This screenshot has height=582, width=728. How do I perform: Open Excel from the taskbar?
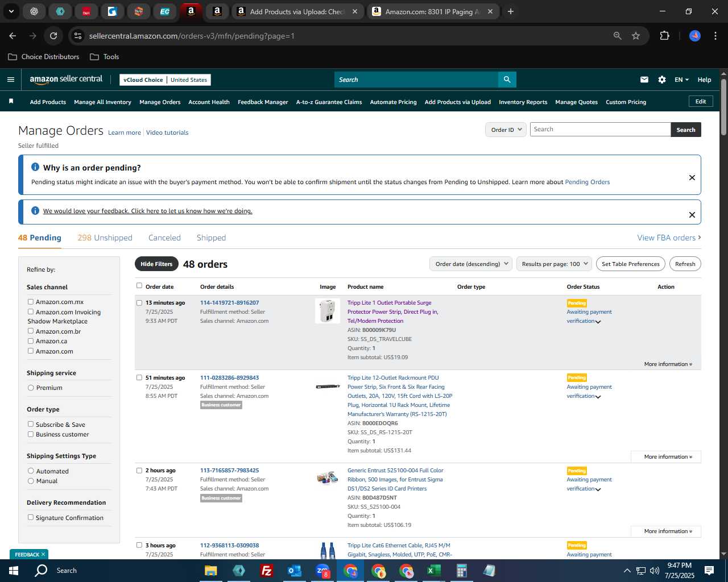(x=433, y=571)
